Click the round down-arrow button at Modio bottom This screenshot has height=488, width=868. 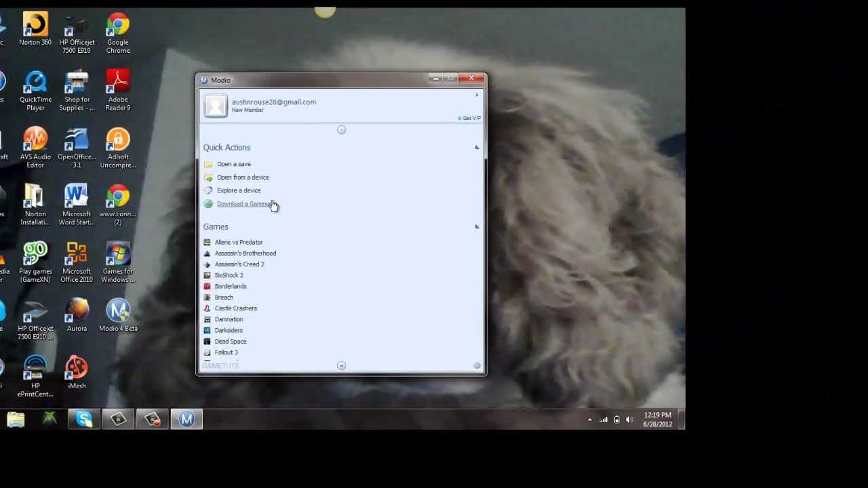click(342, 366)
